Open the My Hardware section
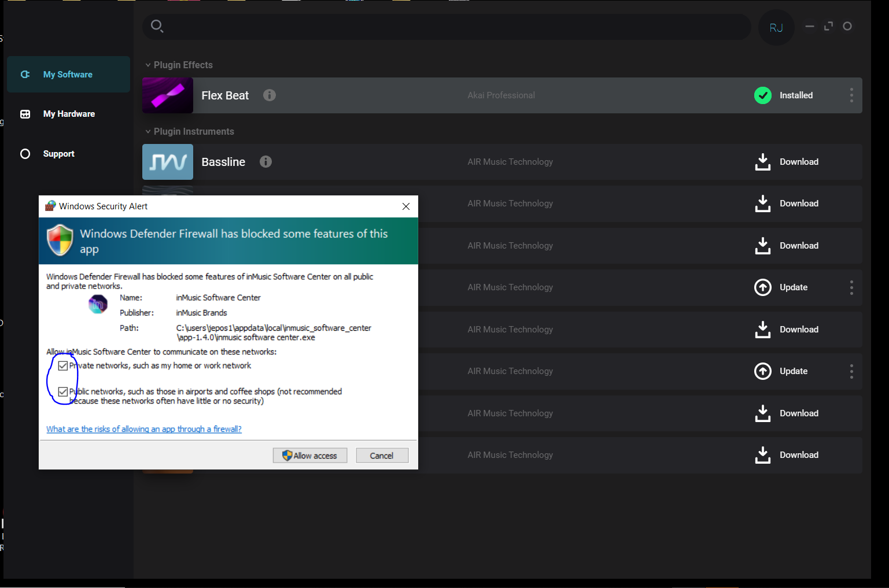Image resolution: width=889 pixels, height=588 pixels. pyautogui.click(x=68, y=114)
